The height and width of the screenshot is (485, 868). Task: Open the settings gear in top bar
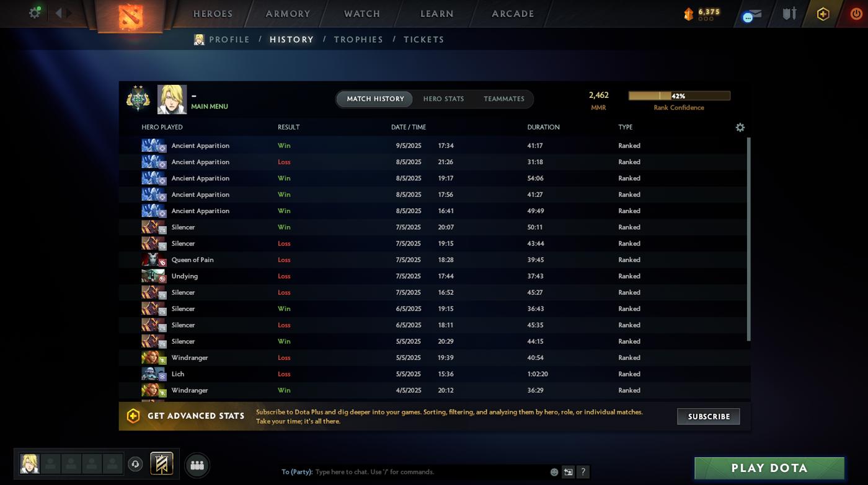click(x=35, y=12)
